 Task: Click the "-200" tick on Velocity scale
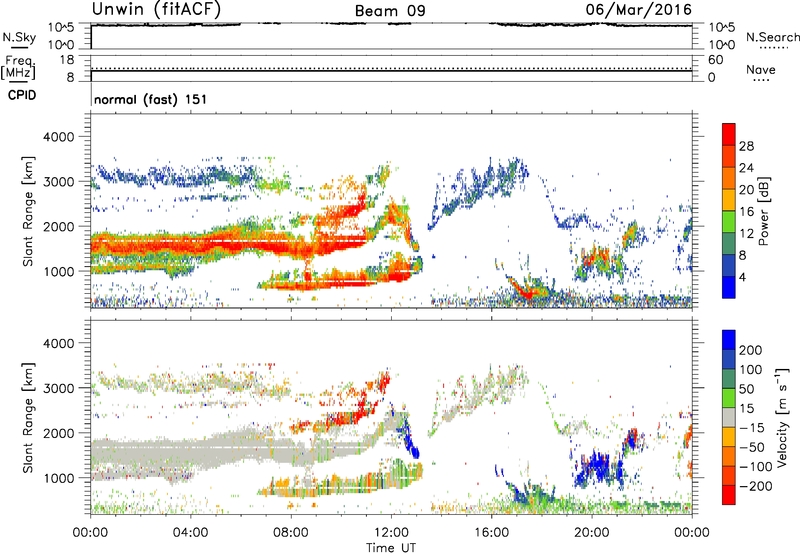[x=758, y=486]
